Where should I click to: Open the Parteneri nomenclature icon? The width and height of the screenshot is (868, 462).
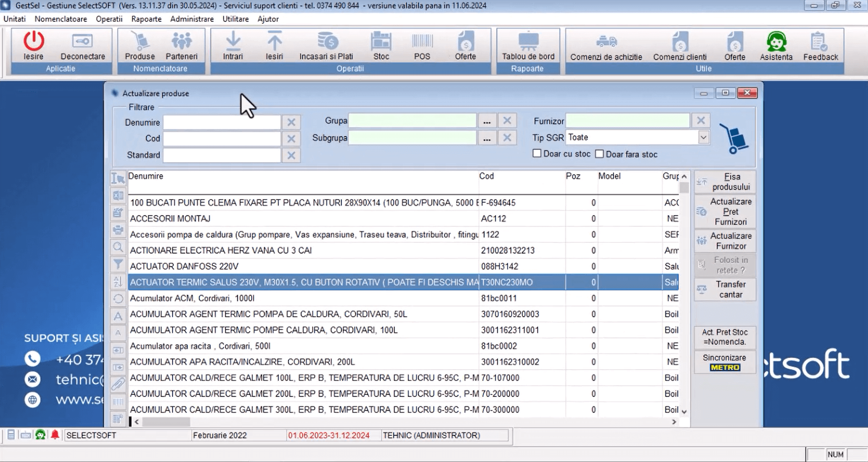(x=182, y=42)
